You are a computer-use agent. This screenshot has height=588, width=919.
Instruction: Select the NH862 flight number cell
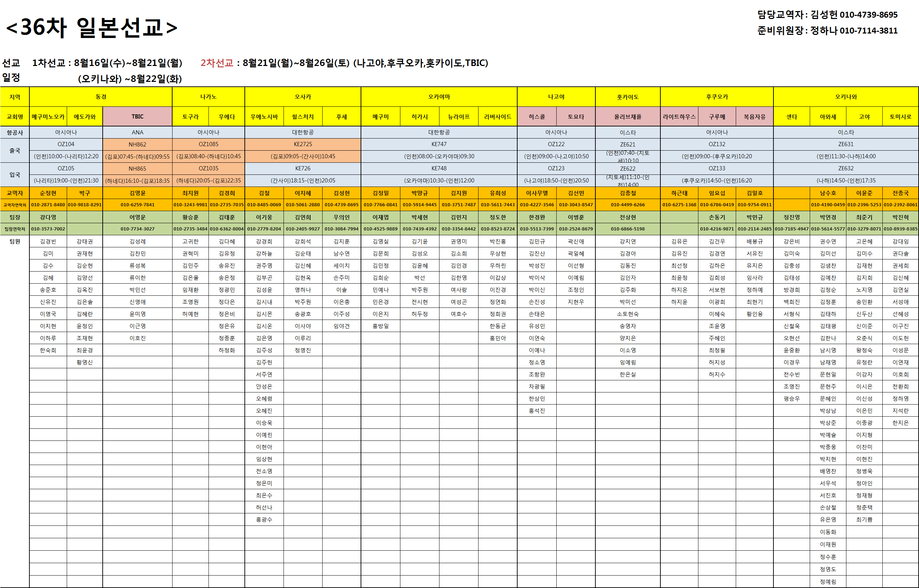click(137, 144)
